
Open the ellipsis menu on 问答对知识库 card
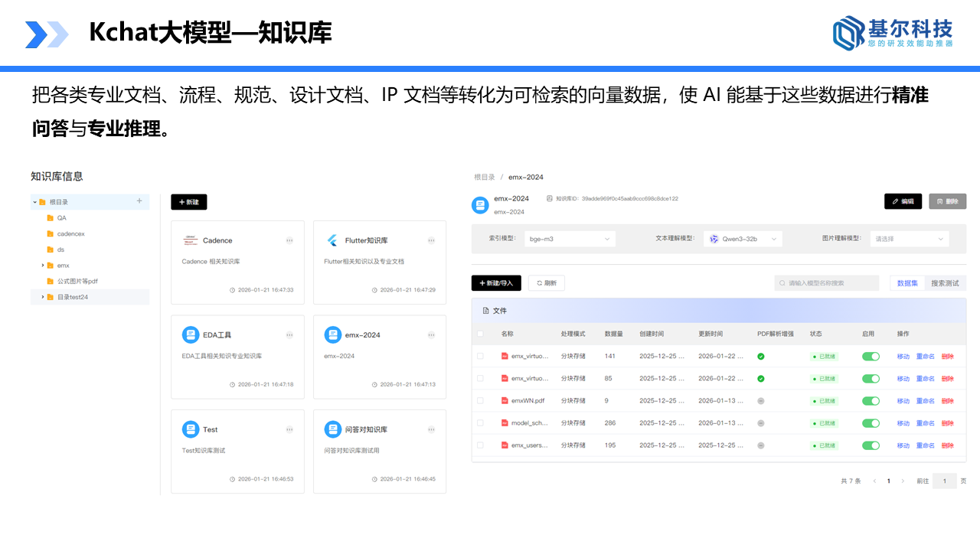[x=431, y=429]
